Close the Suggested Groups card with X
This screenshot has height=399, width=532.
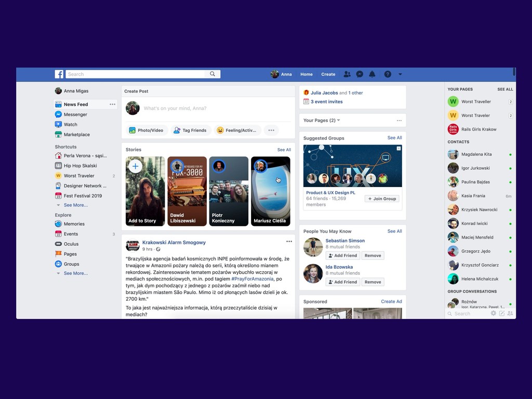click(398, 148)
